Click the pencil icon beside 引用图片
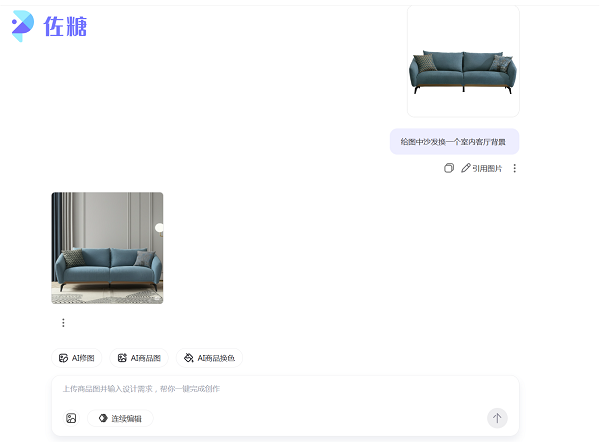The height and width of the screenshot is (442, 600). (466, 168)
